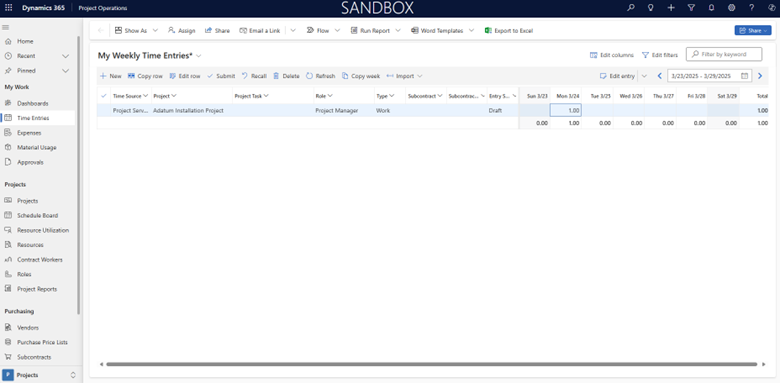This screenshot has width=780, height=383.
Task: Collapse the site map hamburger menu
Action: pyautogui.click(x=6, y=27)
